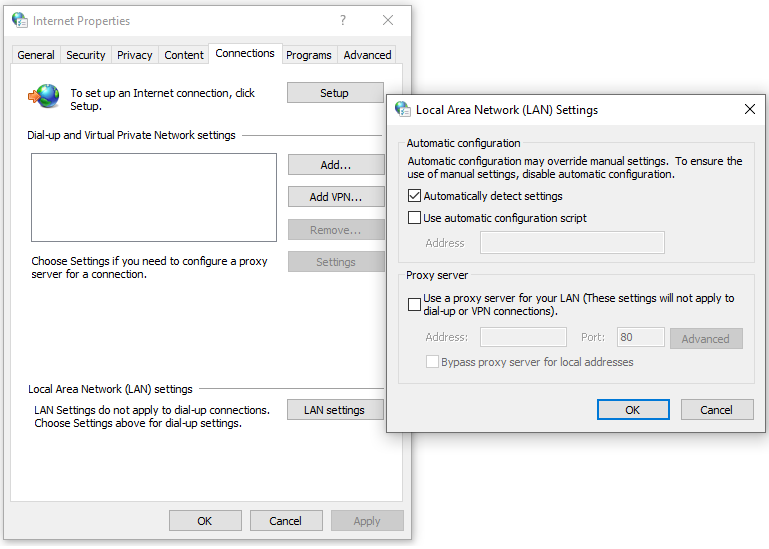Viewport: 769px width, 549px height.
Task: Click 'Automatic configuration may override manual settings' text
Action: [575, 168]
